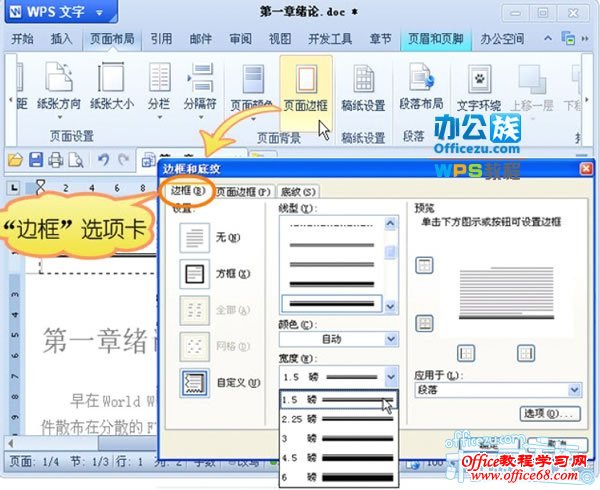The height and width of the screenshot is (490, 600).
Task: Toggle the left border button in the preview
Action: 466,353
